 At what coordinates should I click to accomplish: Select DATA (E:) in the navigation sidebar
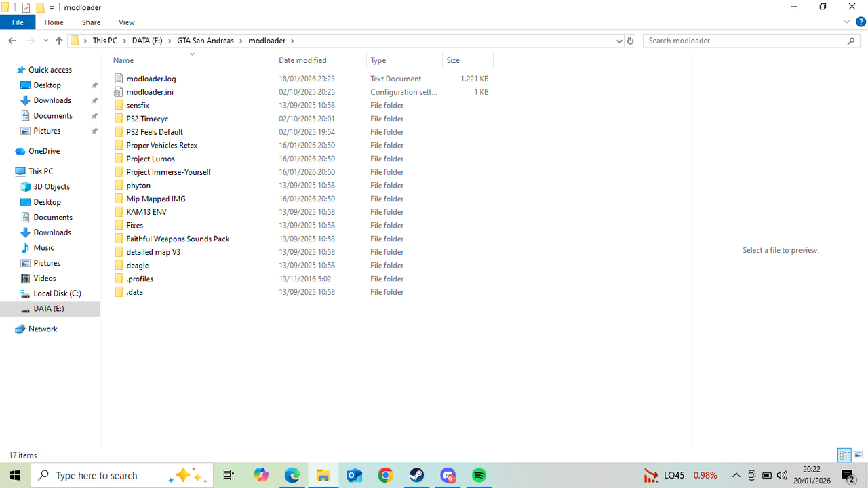[x=49, y=308]
